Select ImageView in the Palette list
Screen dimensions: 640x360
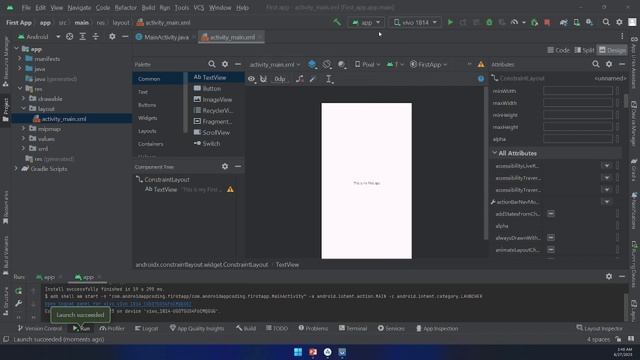point(217,99)
